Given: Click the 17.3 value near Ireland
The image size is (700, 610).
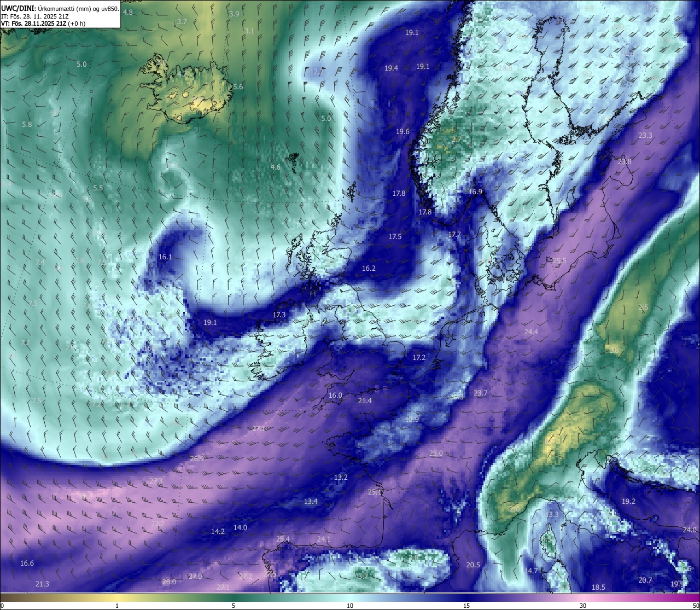Looking at the screenshot, I should 279,315.
